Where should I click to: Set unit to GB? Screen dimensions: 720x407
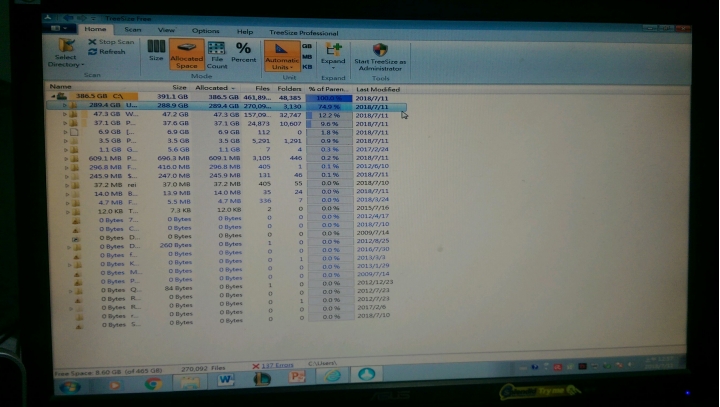coord(307,46)
